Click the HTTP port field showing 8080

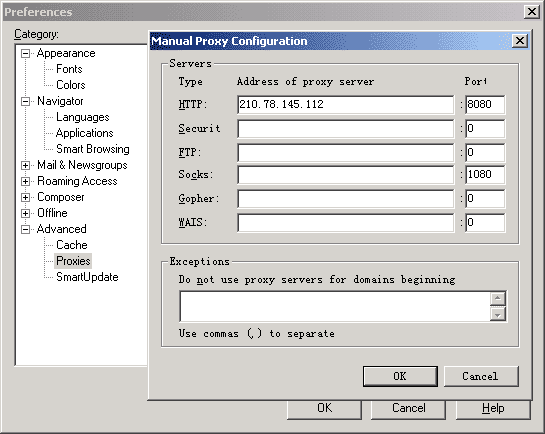click(485, 105)
